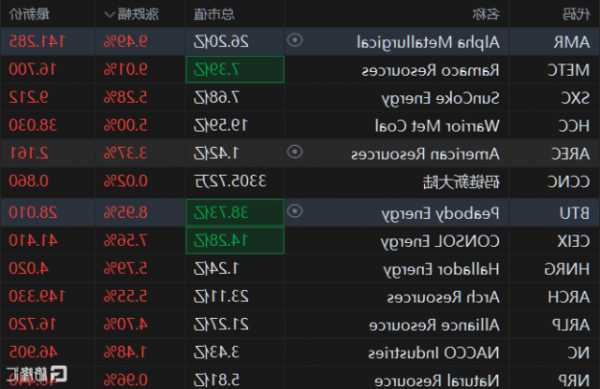Viewport: 600px width, 389px height.
Task: Click the 名称 column header
Action: click(x=486, y=15)
